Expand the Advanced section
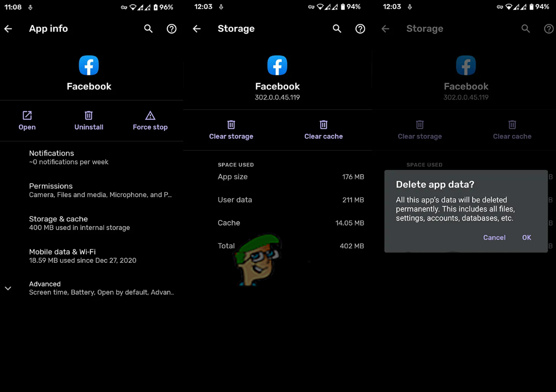 [x=91, y=288]
